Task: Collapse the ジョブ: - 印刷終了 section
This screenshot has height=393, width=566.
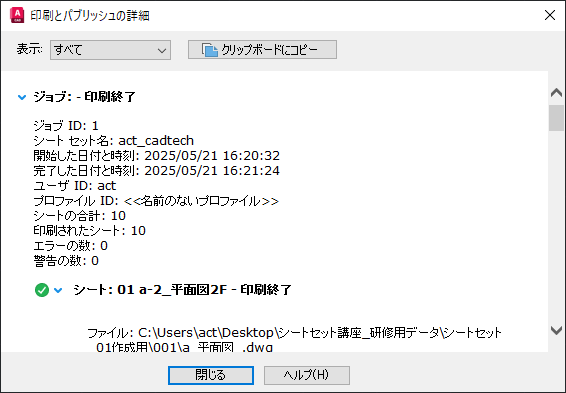Action: click(22, 97)
